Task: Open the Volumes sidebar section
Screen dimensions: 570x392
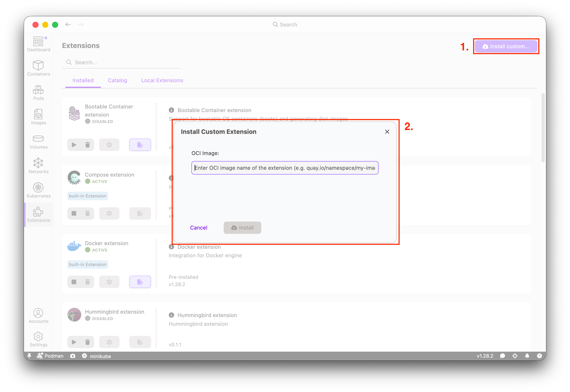Action: coord(38,142)
